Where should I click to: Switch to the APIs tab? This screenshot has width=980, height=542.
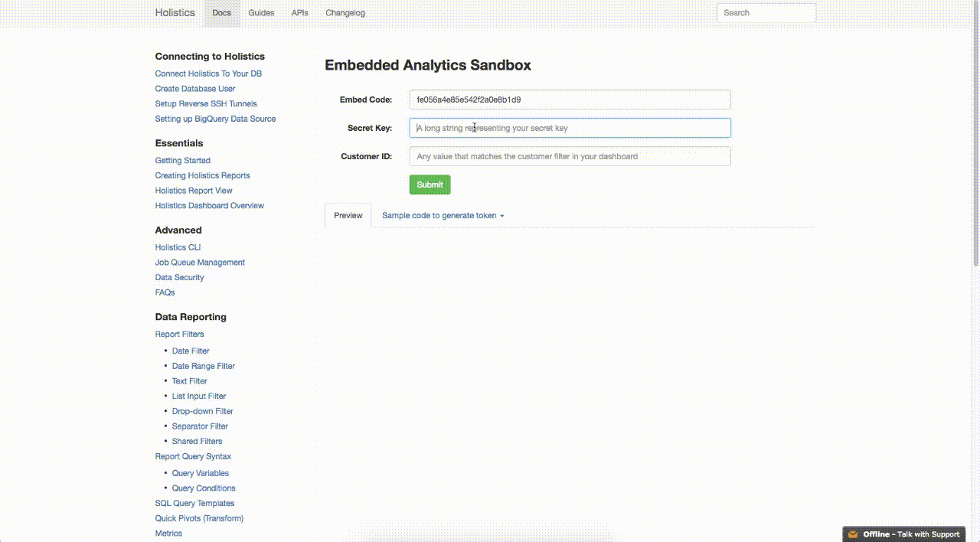coord(299,12)
